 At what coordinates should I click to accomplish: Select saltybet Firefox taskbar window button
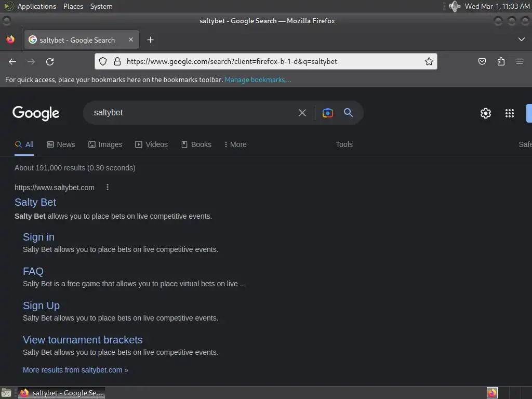click(x=61, y=393)
